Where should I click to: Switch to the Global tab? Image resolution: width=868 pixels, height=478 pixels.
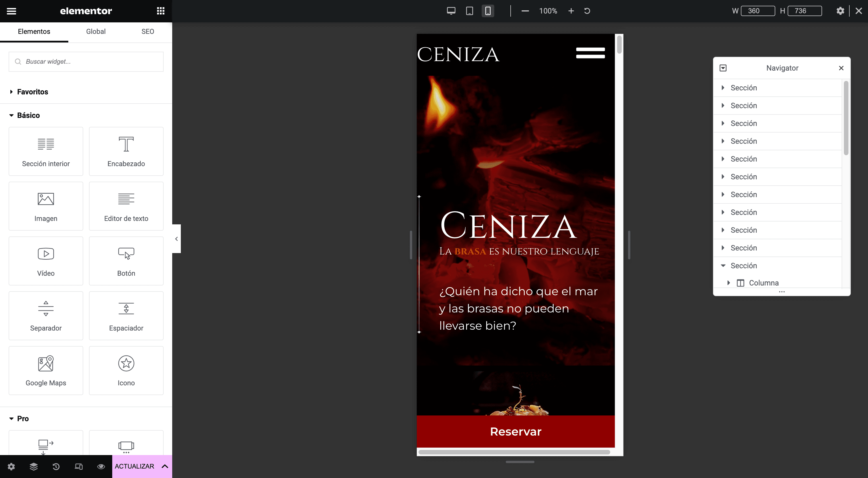[96, 32]
